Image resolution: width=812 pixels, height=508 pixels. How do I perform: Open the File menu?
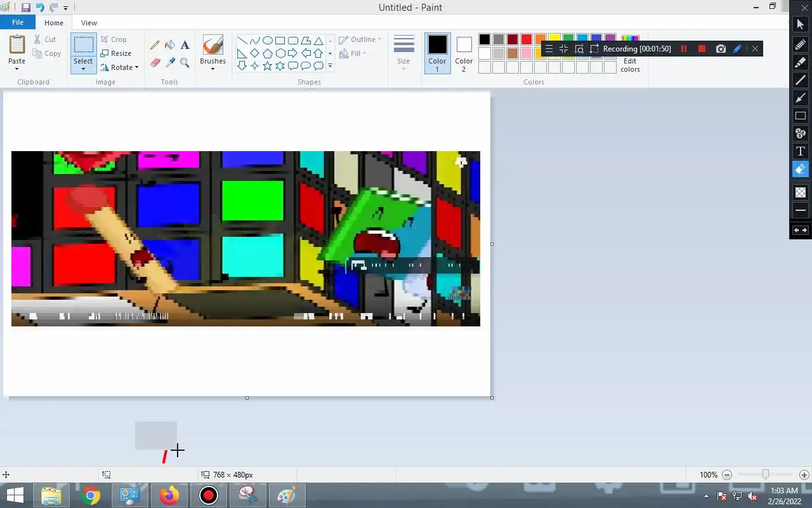coord(18,22)
